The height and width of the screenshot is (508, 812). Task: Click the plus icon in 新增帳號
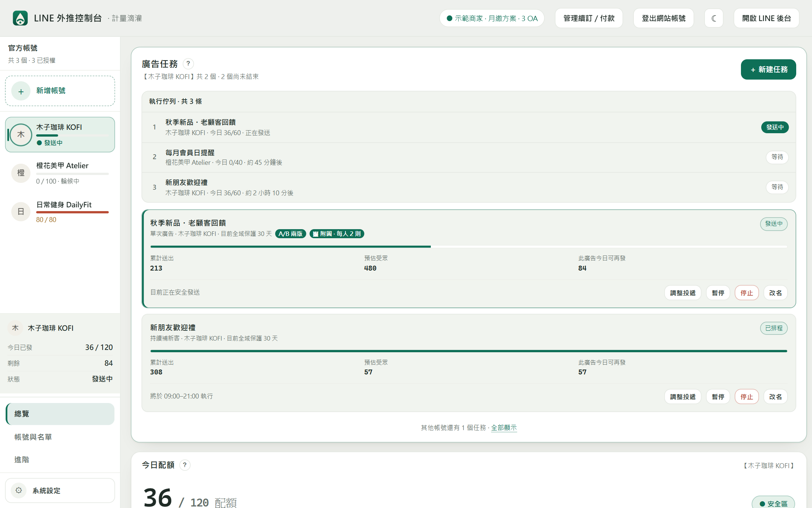(x=21, y=91)
